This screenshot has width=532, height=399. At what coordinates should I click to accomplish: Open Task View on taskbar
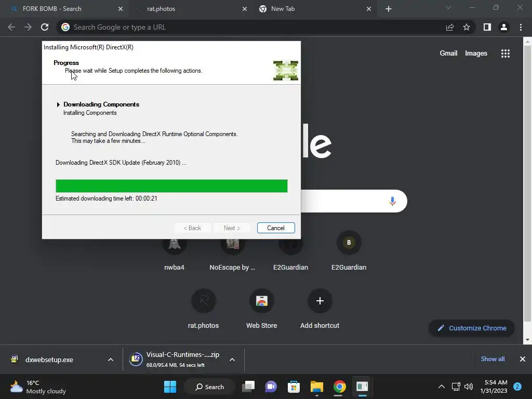click(x=248, y=387)
